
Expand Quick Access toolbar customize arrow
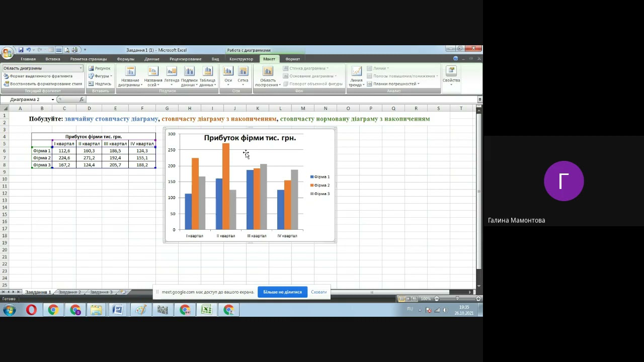tap(85, 50)
